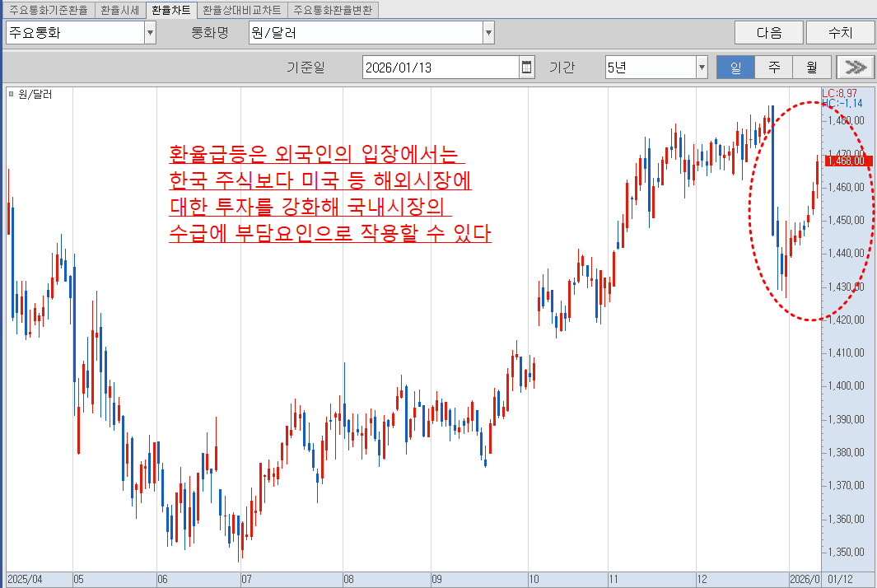Click the double-arrow expand button

coord(856,68)
